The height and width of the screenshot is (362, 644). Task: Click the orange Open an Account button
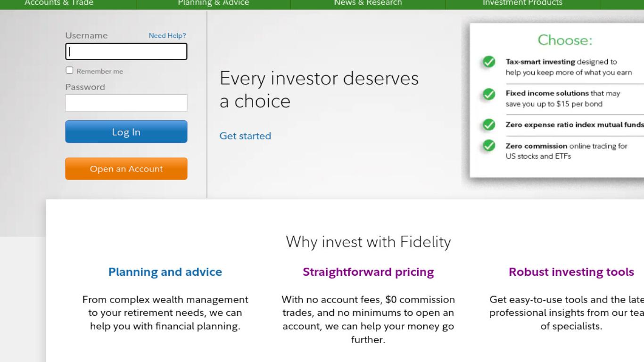point(126,169)
